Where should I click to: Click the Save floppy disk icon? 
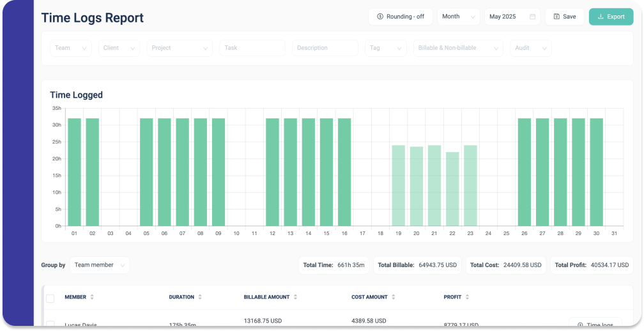click(556, 17)
